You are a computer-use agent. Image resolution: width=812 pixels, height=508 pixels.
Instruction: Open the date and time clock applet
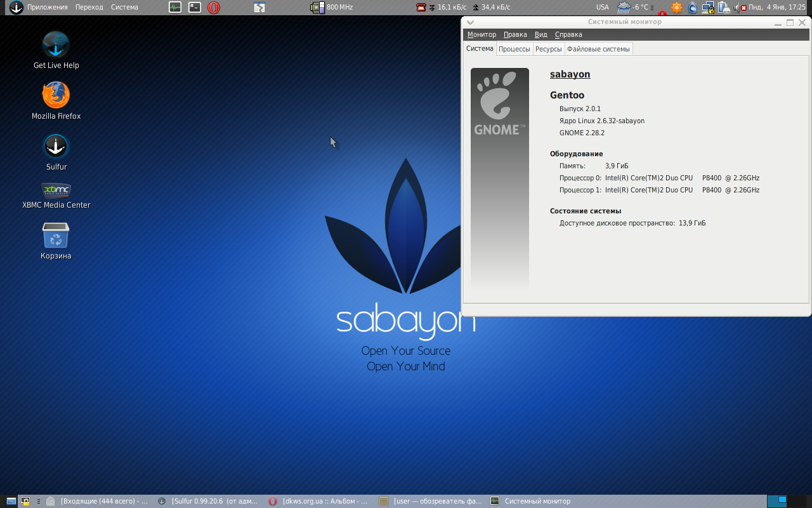point(776,7)
